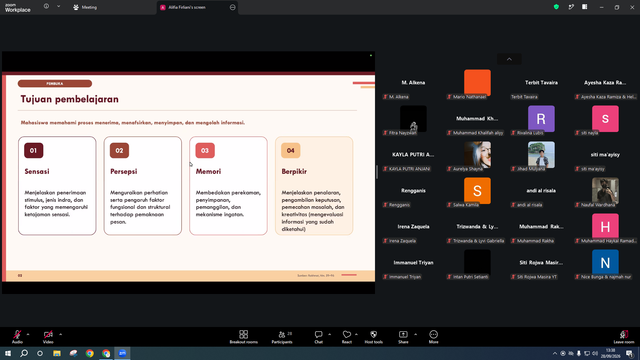This screenshot has height=360, width=640.
Task: Click the green encryption shield icon
Action: [x=556, y=7]
